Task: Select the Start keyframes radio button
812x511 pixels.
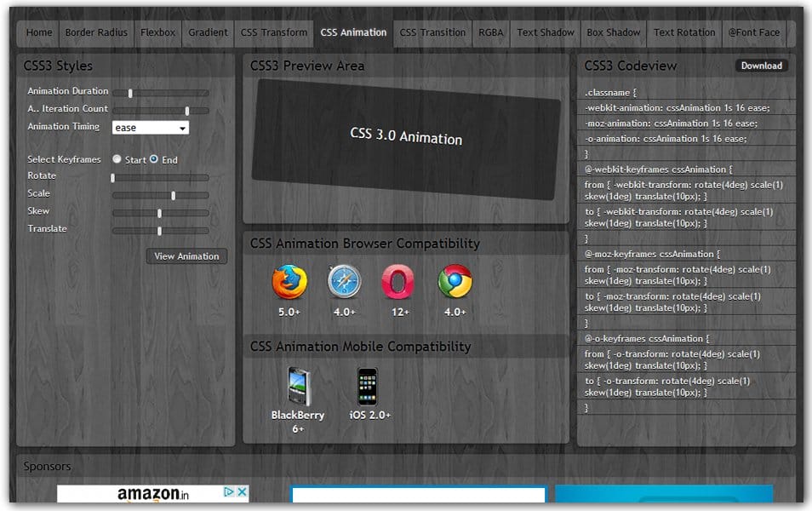Action: (117, 159)
